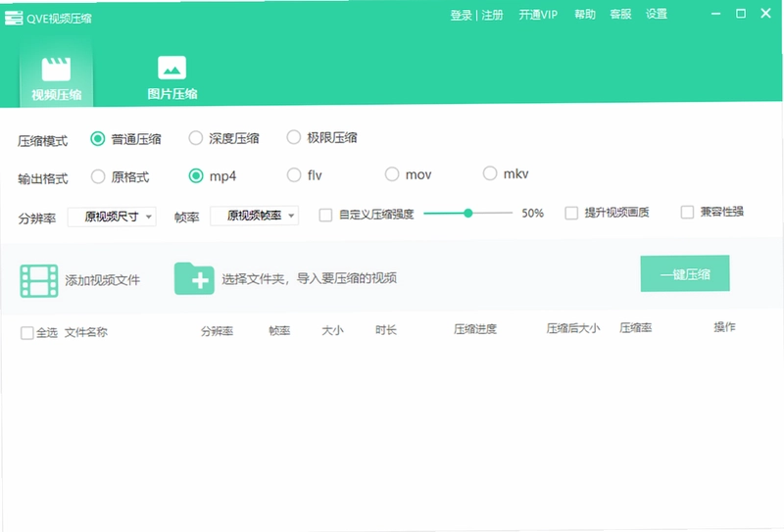The image size is (784, 532).
Task: Open the 原视频帧率 frame rate dropdown
Action: tap(255, 216)
